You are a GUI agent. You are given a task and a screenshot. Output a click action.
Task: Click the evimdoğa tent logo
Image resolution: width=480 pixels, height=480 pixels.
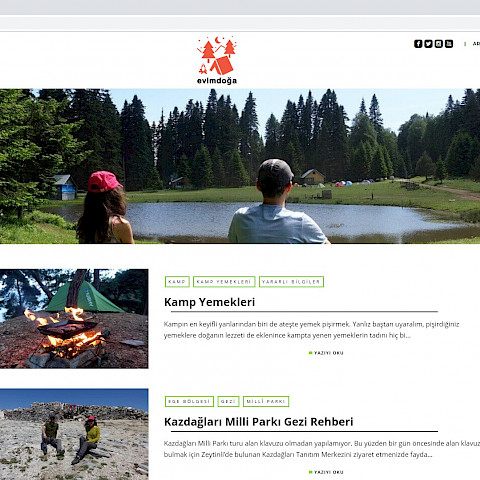pyautogui.click(x=217, y=60)
